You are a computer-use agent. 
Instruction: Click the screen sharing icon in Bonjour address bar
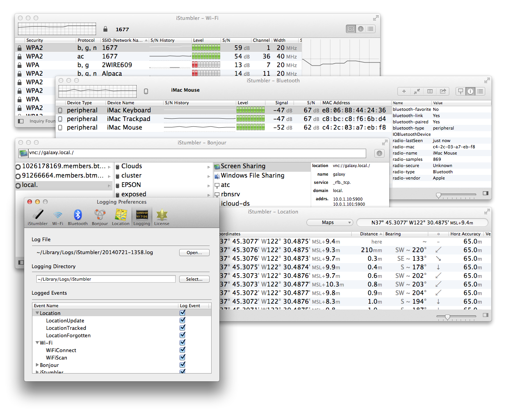click(x=23, y=153)
